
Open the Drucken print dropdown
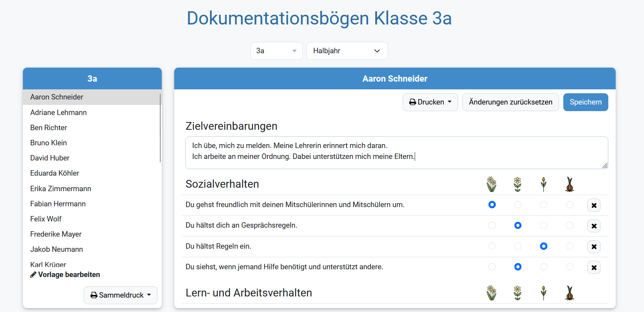pyautogui.click(x=430, y=102)
